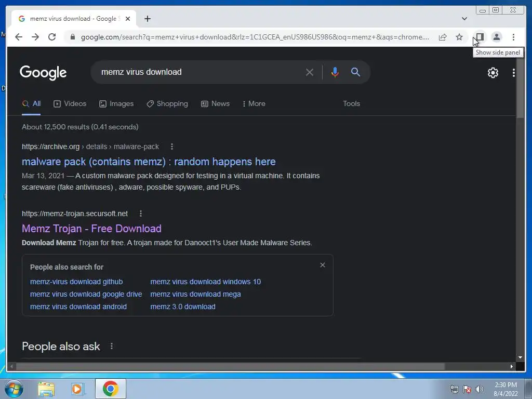Viewport: 532px width, 399px height.
Task: Search memz virus download google drive
Action: (x=86, y=294)
